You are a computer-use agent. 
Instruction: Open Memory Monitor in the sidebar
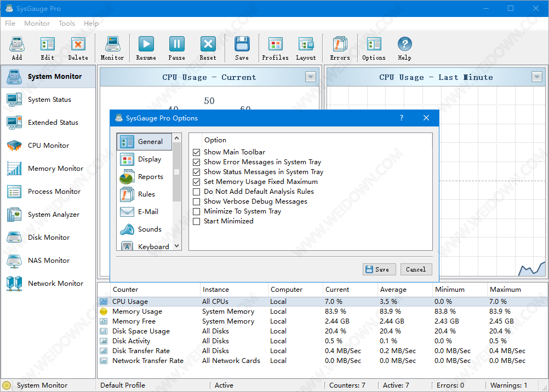tap(48, 169)
